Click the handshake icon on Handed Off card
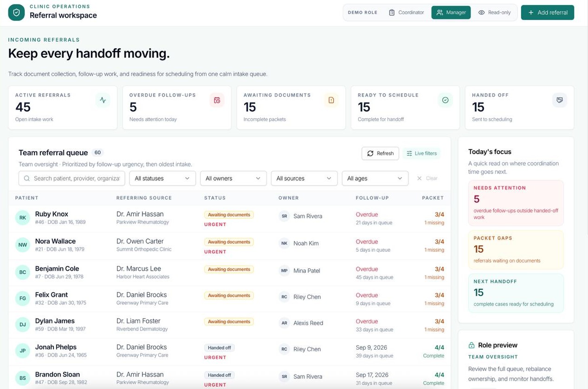The width and height of the screenshot is (588, 389). coord(559,100)
